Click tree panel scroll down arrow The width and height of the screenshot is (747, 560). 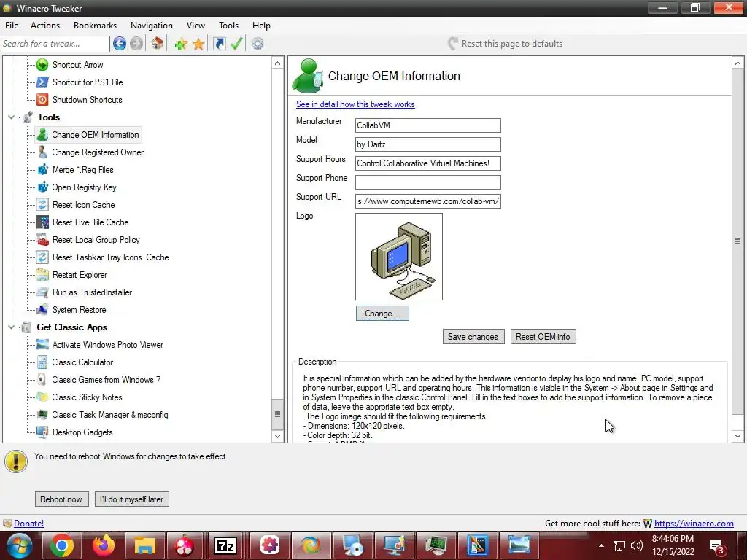(x=278, y=436)
